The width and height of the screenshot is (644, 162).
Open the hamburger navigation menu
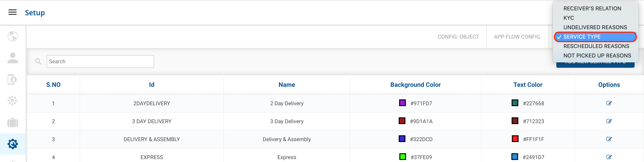pos(13,12)
